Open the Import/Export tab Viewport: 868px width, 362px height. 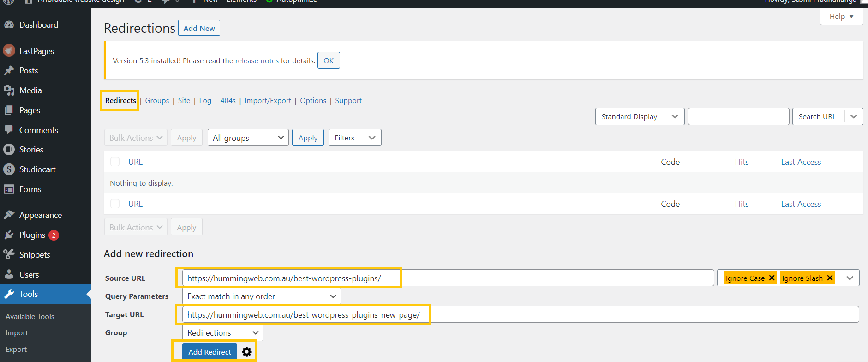268,101
